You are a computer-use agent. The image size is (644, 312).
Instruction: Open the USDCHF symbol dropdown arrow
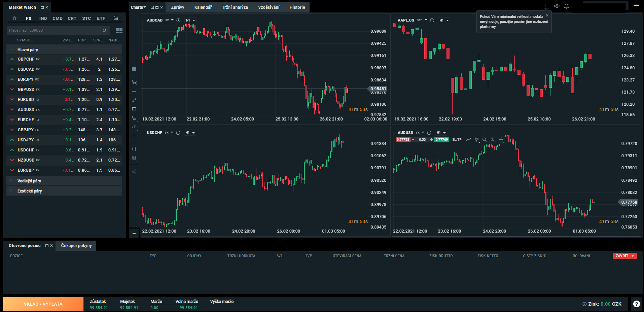coord(172,133)
